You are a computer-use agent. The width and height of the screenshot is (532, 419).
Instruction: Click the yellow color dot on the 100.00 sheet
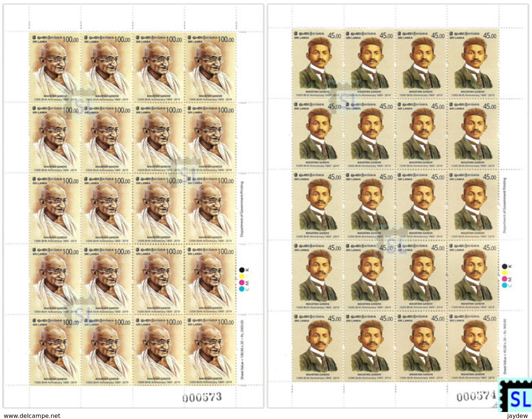(x=242, y=276)
